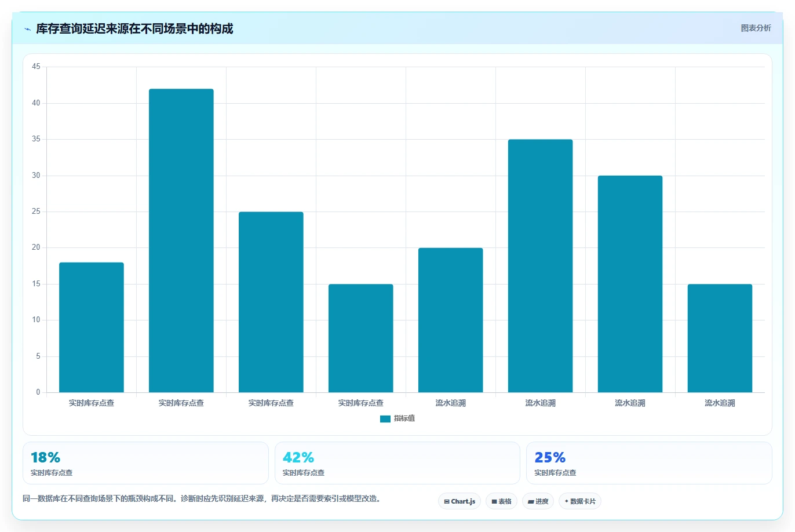Open the 18% stat card
This screenshot has height=532, width=795.
tap(145, 463)
